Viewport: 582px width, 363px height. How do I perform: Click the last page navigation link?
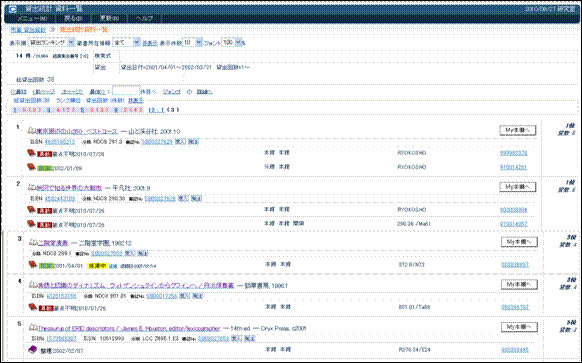(x=98, y=92)
